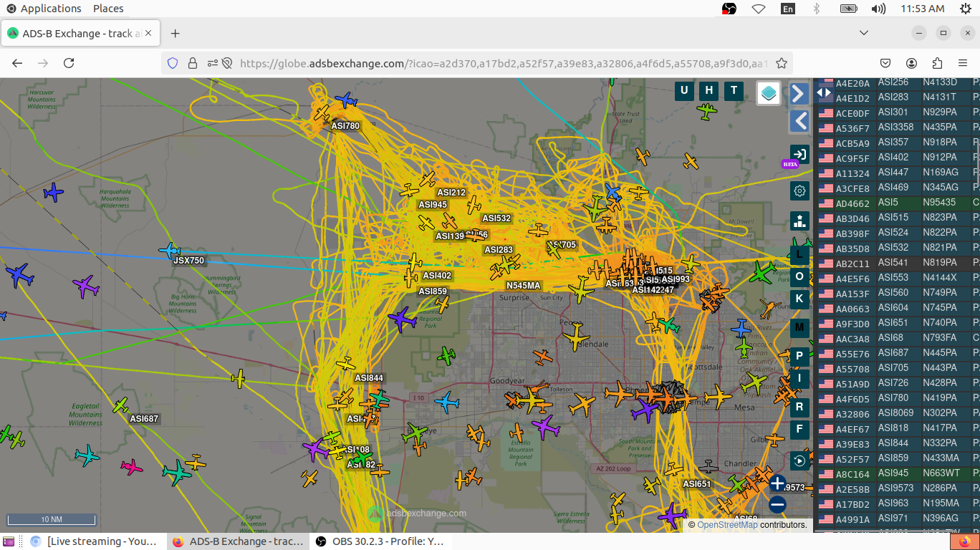Click the 11:53 AM clock

[923, 9]
